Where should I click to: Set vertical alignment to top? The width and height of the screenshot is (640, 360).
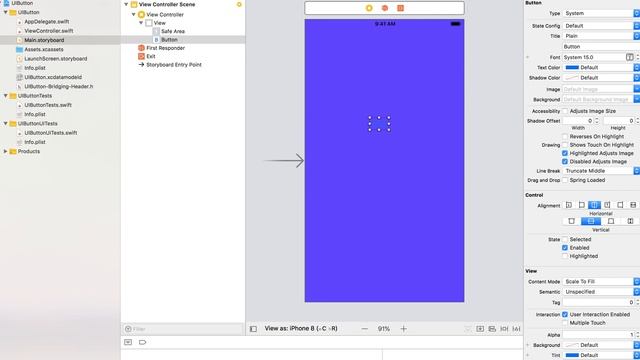571,221
